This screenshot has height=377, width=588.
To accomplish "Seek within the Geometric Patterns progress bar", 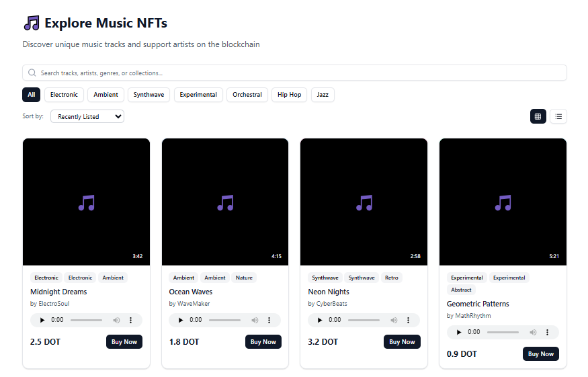I will tap(503, 332).
